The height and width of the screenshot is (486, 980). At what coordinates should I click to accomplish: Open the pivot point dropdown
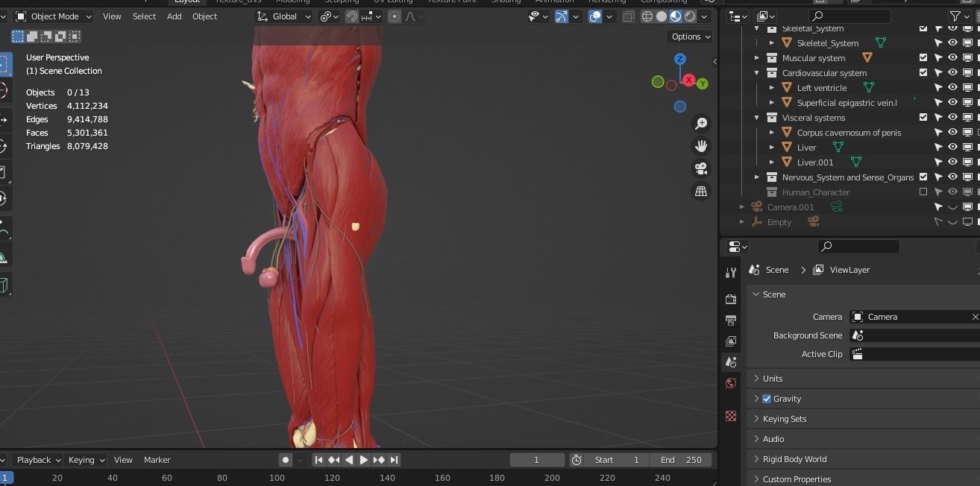click(330, 16)
